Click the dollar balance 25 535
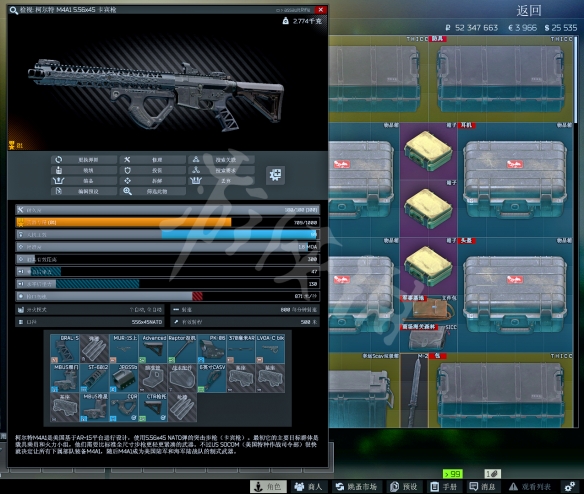This screenshot has height=494, width=584. [561, 28]
